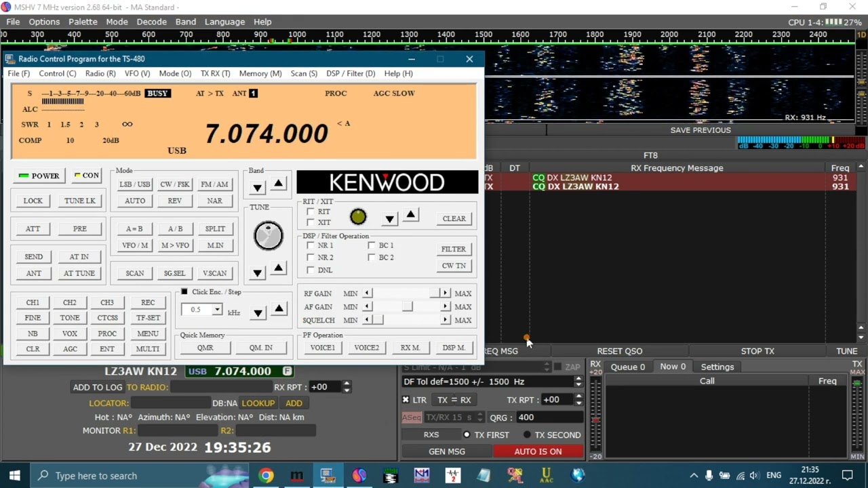Screen dimensions: 868x488
Task: Click AUTO IS ON button
Action: click(x=538, y=451)
